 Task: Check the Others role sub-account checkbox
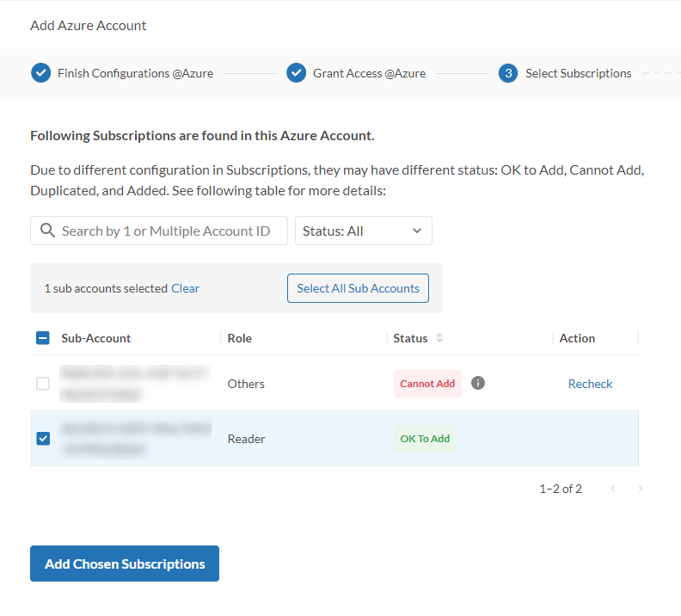[43, 384]
